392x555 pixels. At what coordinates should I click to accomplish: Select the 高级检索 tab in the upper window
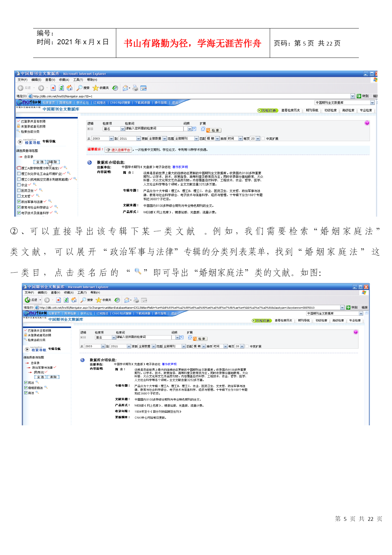348,110
